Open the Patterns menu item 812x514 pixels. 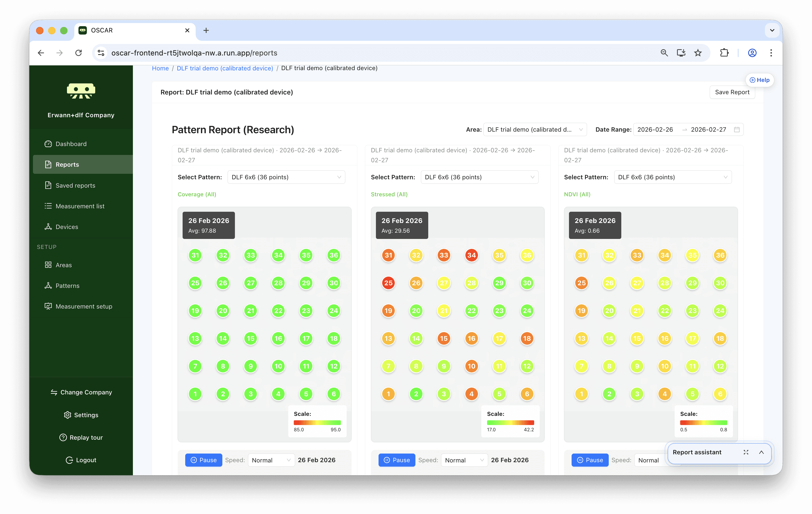pyautogui.click(x=67, y=286)
